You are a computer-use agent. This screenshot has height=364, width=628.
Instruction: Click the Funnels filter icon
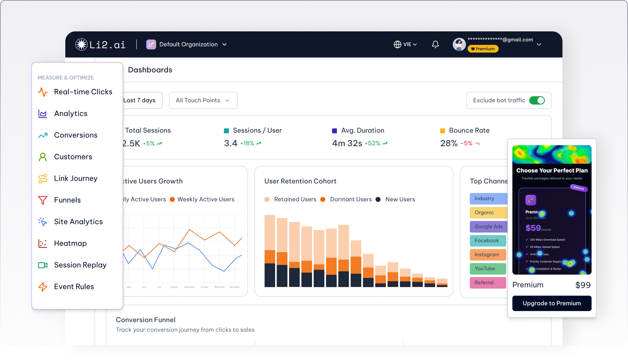[x=43, y=200]
